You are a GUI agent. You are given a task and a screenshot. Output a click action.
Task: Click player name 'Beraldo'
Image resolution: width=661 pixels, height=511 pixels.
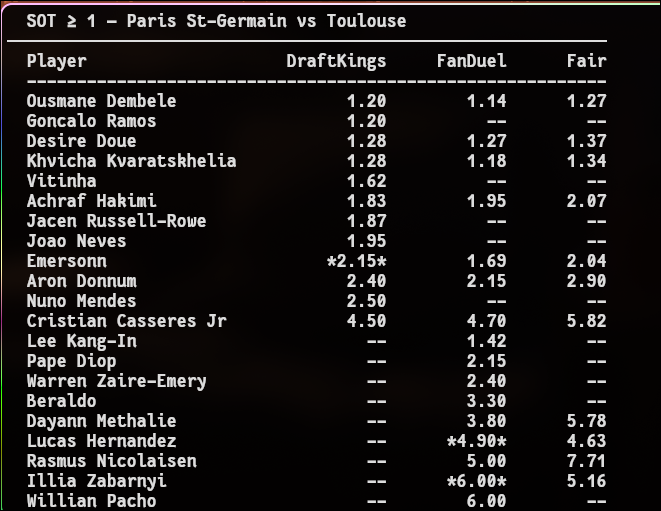click(x=61, y=401)
